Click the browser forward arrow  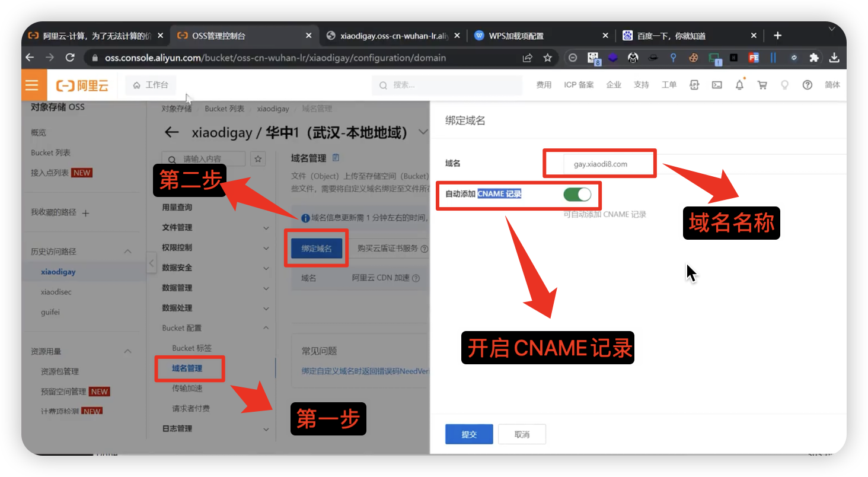[x=50, y=58]
